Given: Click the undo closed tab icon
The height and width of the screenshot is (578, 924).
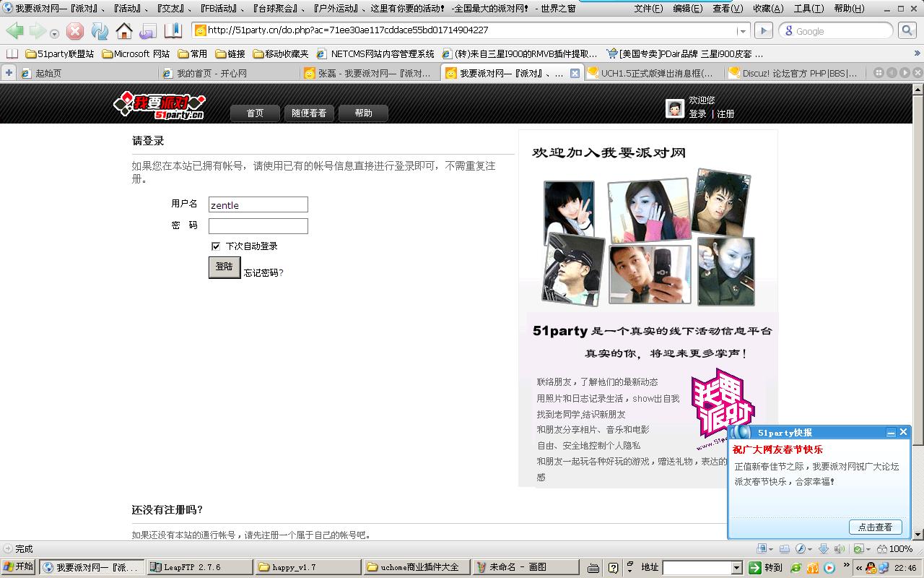Looking at the screenshot, I should coord(148,31).
